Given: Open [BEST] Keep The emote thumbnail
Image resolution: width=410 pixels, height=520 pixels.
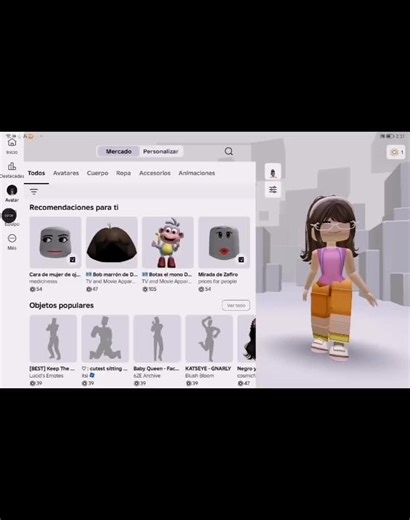Looking at the screenshot, I should pyautogui.click(x=53, y=338).
